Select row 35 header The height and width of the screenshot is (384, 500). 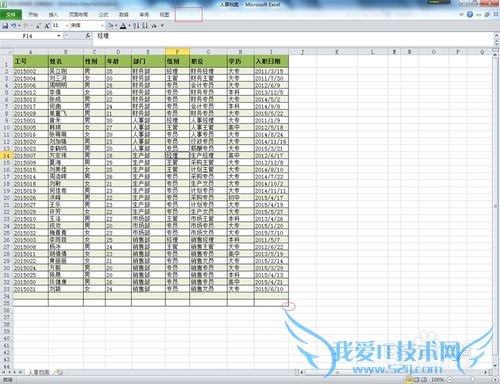6,303
